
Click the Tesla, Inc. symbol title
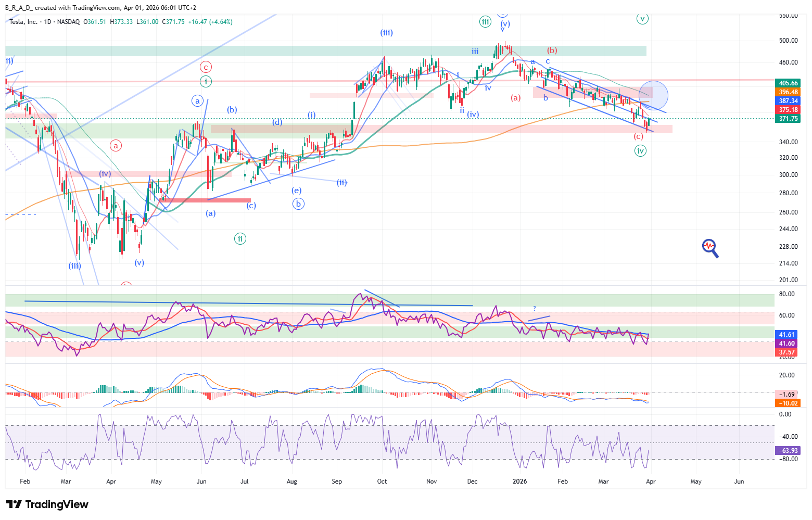pos(23,22)
